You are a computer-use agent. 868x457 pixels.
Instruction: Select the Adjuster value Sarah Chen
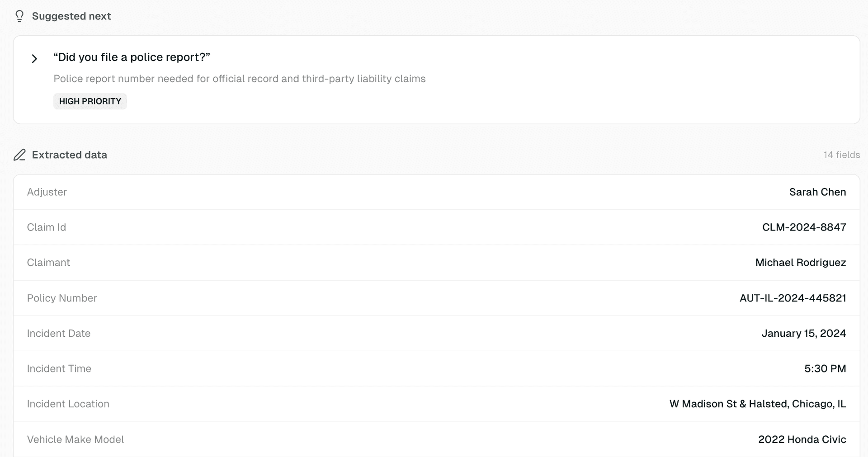click(817, 192)
